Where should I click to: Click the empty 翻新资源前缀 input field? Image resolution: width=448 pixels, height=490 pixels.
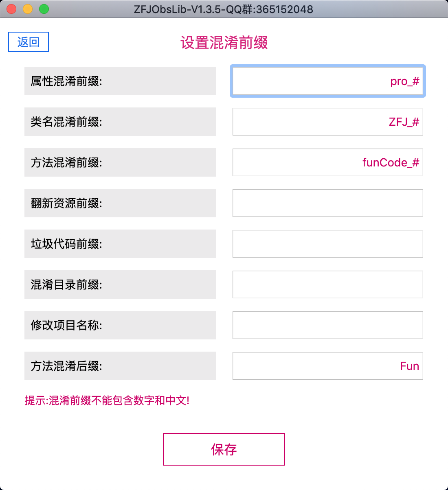click(x=328, y=203)
